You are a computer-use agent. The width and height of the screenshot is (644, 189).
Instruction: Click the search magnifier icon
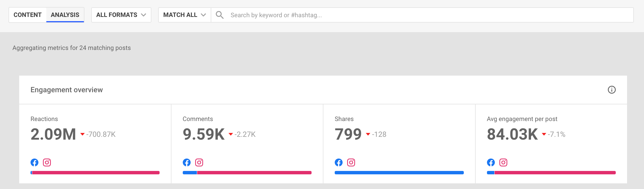[220, 15]
